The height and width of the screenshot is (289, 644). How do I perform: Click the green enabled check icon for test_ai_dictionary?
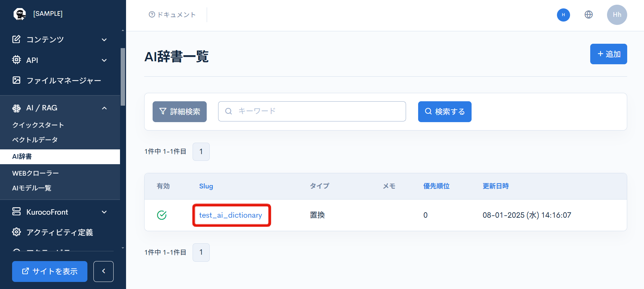162,215
